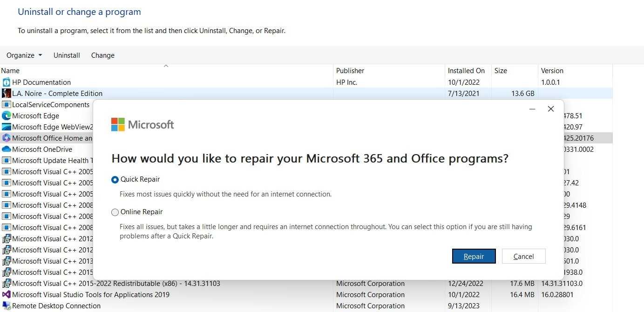Click version 1.0.0.1 cell
Image resolution: width=644 pixels, height=312 pixels.
(x=550, y=82)
